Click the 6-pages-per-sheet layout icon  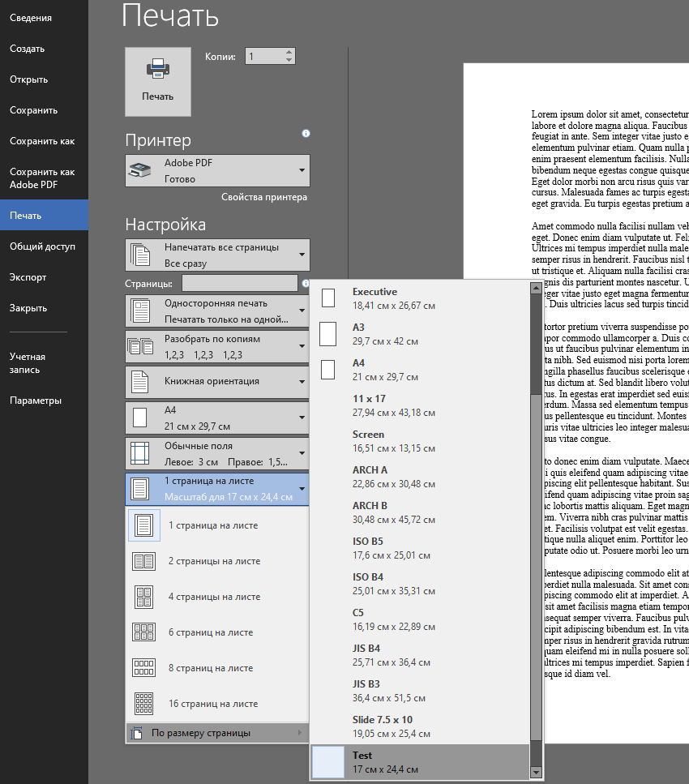point(144,632)
